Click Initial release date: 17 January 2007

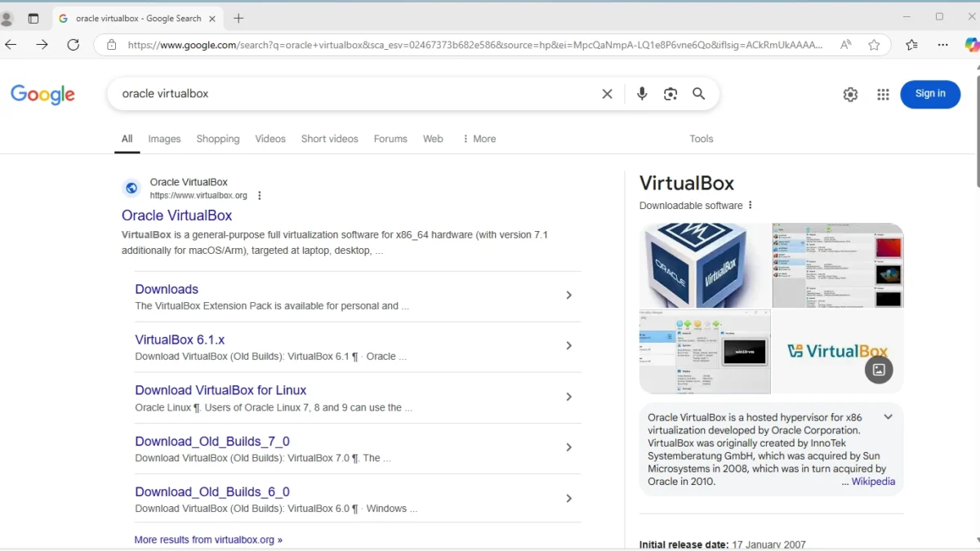pyautogui.click(x=723, y=544)
